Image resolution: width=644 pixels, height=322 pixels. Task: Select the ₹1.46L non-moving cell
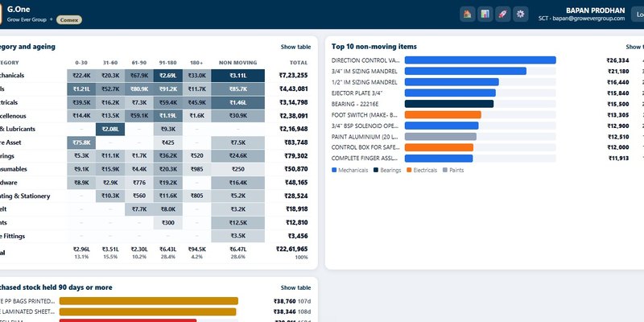coord(238,102)
